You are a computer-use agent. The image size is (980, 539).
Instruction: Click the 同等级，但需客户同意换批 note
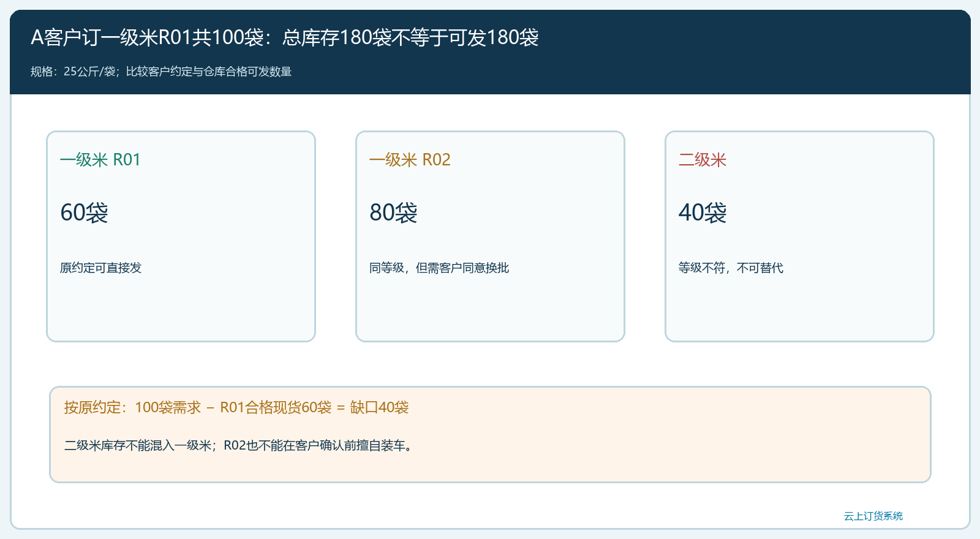tap(439, 268)
